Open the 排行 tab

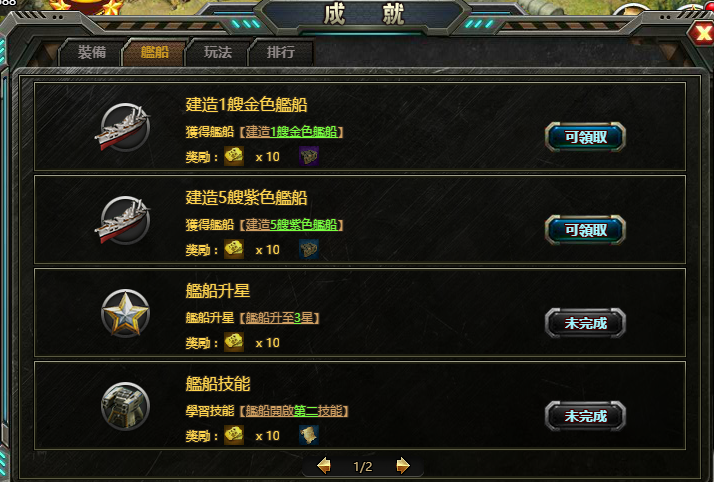click(x=280, y=52)
